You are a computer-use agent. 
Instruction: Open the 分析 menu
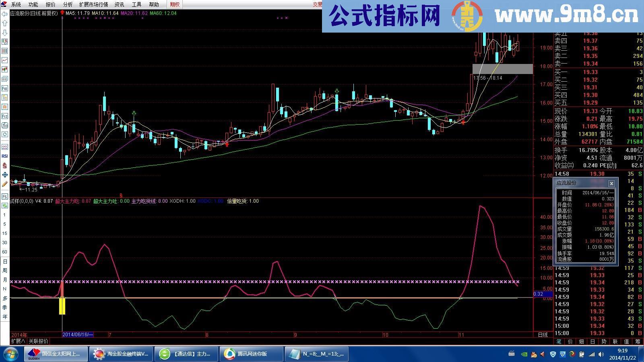67,4
